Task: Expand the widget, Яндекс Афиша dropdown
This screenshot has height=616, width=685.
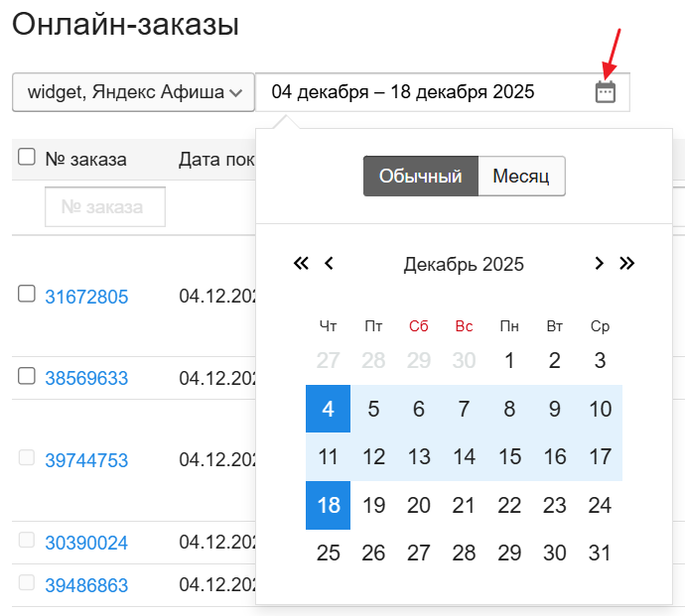Action: click(133, 92)
